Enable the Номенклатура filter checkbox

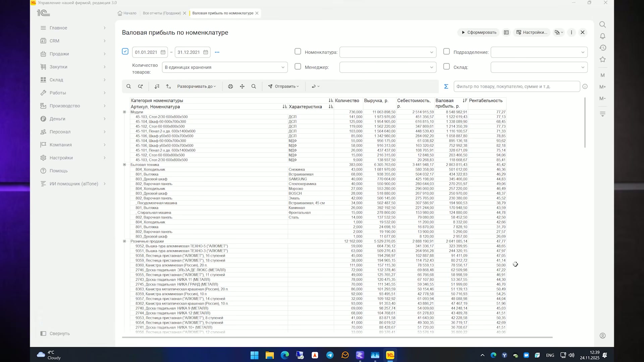point(298,52)
